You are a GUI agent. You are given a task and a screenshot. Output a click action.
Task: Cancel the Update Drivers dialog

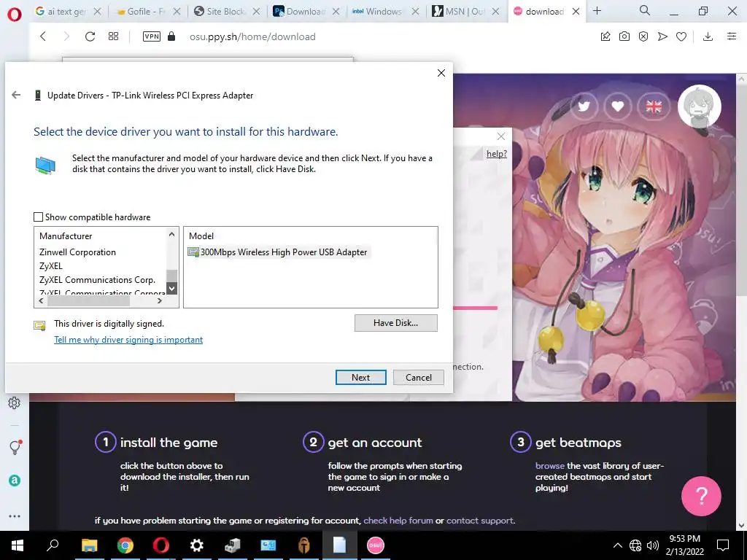point(419,377)
